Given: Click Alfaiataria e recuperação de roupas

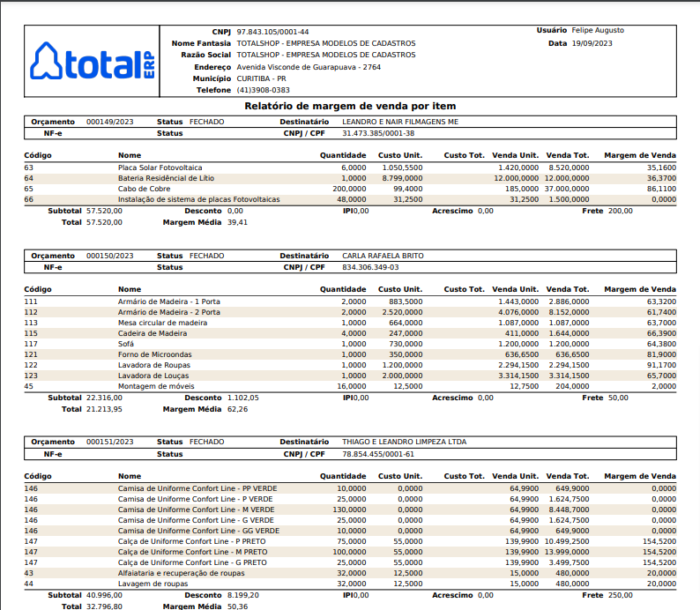Looking at the screenshot, I should (x=181, y=573).
